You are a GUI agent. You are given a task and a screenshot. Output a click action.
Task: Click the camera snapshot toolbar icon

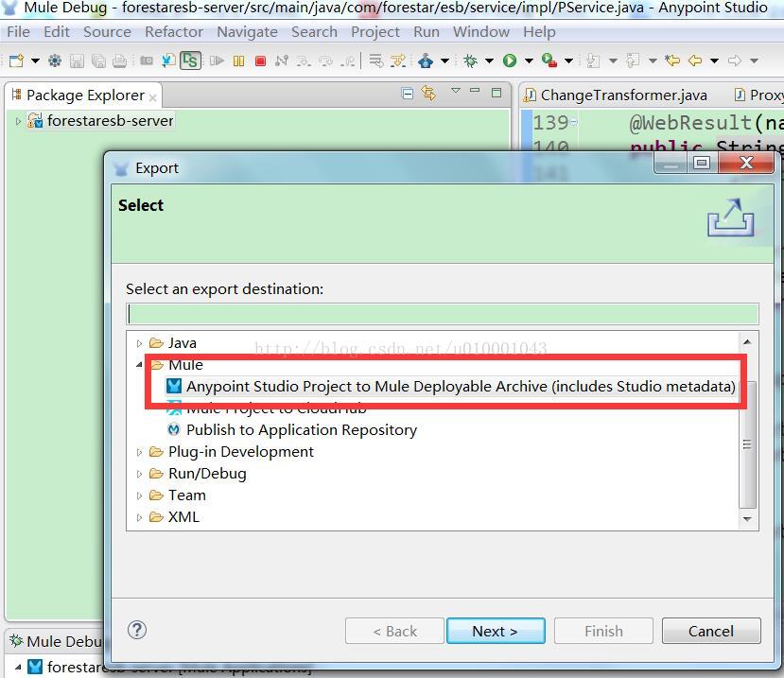[147, 61]
